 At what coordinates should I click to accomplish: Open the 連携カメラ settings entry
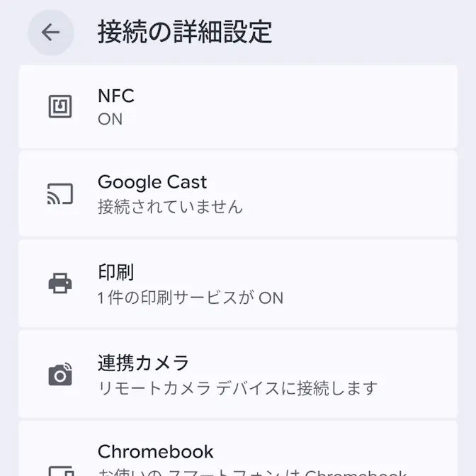pyautogui.click(x=144, y=363)
